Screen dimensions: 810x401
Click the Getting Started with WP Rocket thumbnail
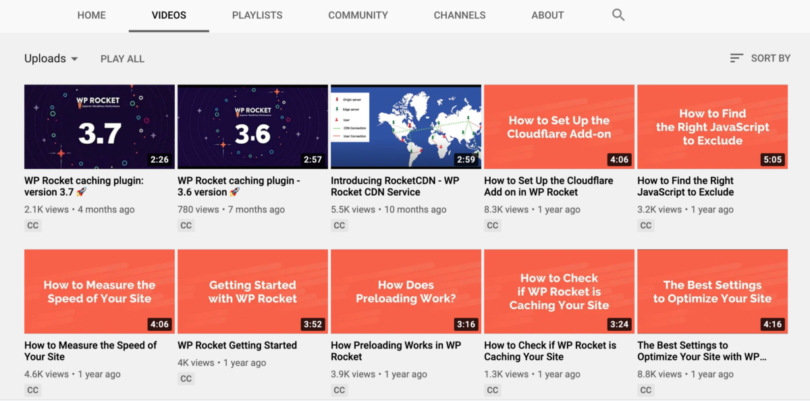(x=253, y=291)
